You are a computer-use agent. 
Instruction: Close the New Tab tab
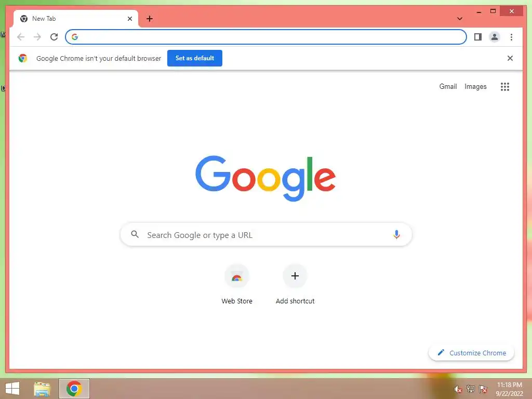[129, 19]
